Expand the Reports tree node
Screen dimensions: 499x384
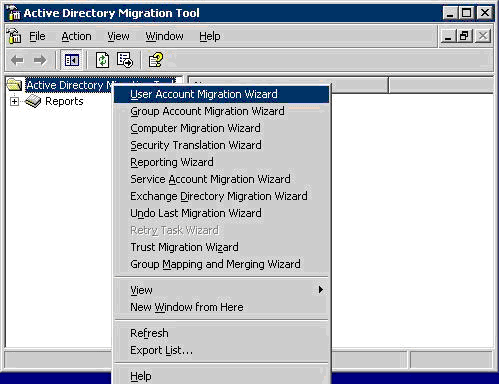(14, 101)
